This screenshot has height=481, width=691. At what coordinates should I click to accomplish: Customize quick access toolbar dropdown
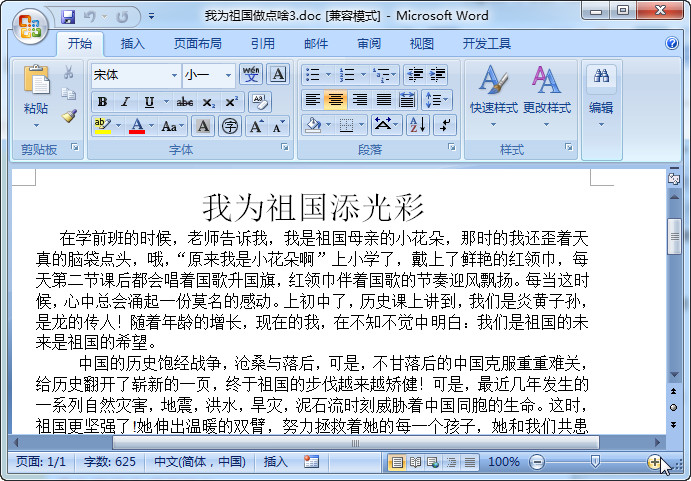[x=151, y=17]
